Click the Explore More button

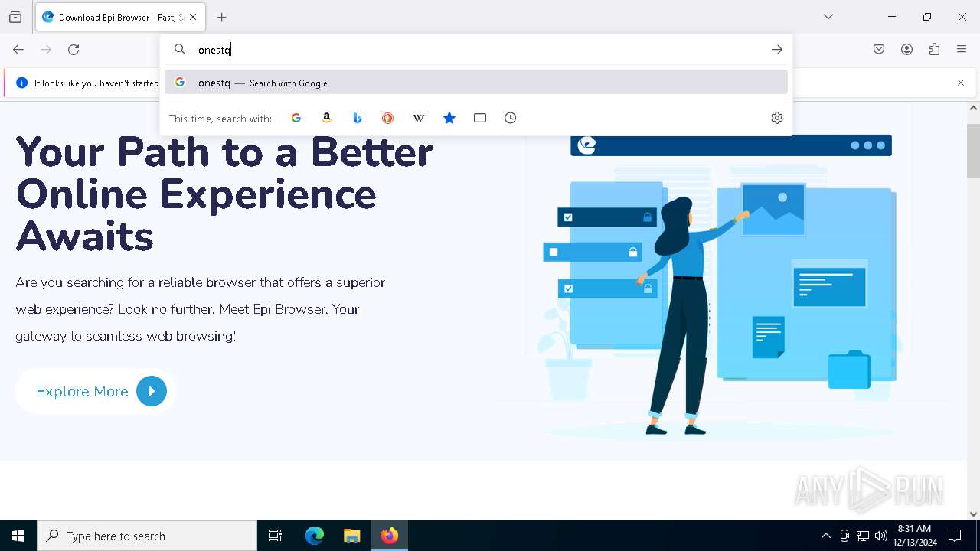(96, 391)
